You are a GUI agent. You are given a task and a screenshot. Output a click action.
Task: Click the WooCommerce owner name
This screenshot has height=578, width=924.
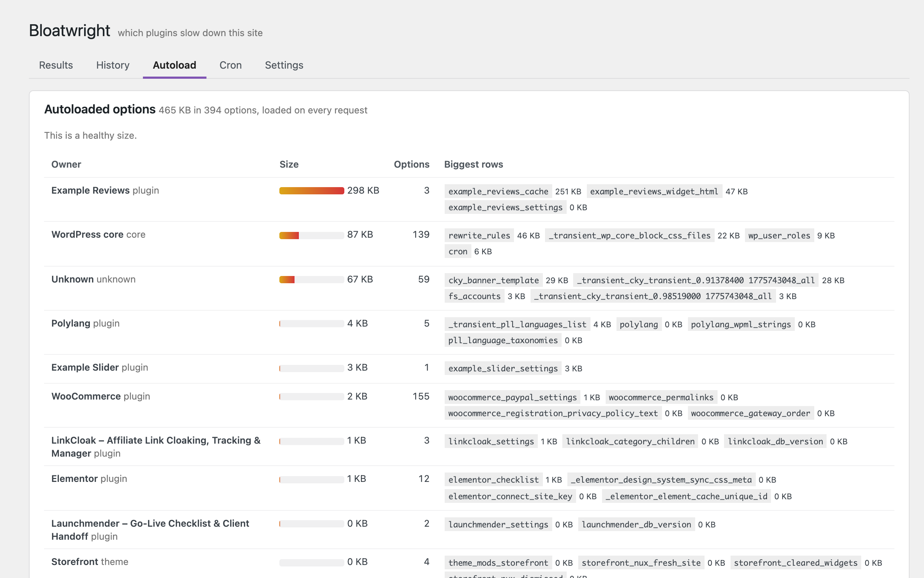click(x=86, y=396)
